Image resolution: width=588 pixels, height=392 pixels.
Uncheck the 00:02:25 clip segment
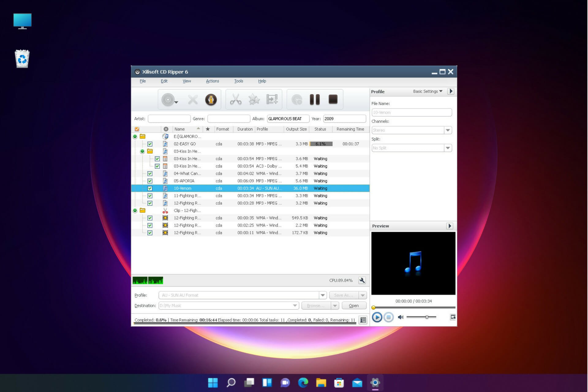click(150, 225)
